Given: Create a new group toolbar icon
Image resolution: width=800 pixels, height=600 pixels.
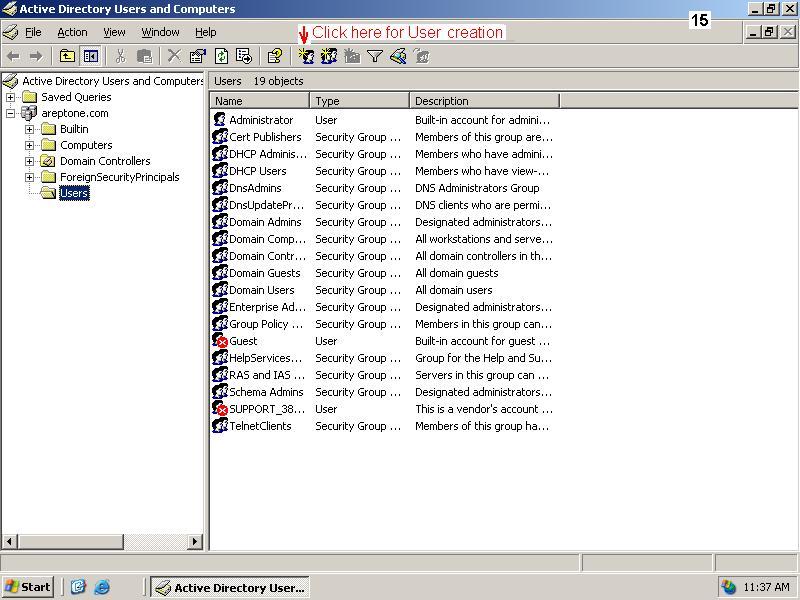Looking at the screenshot, I should tap(329, 56).
